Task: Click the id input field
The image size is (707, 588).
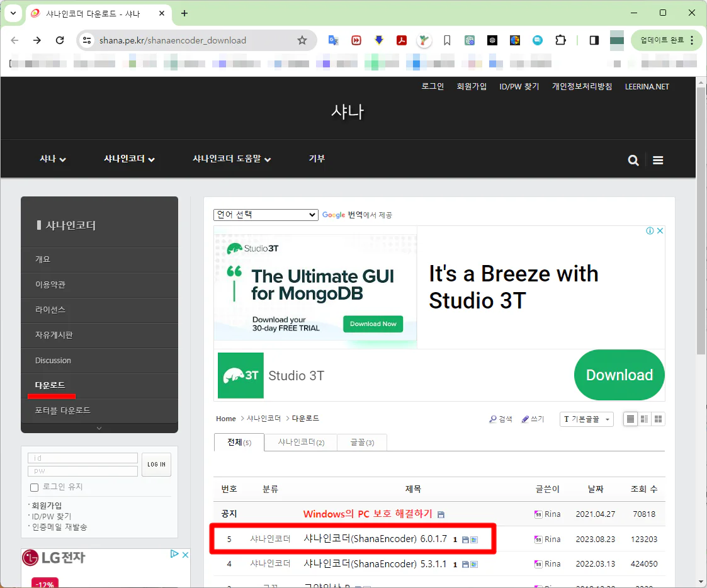Action: point(82,458)
